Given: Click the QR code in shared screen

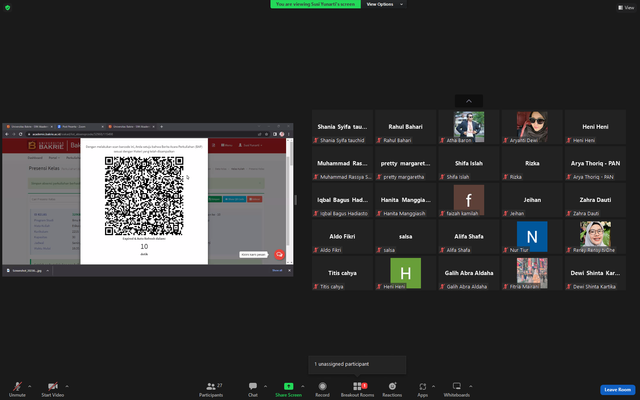Looking at the screenshot, I should [x=144, y=196].
